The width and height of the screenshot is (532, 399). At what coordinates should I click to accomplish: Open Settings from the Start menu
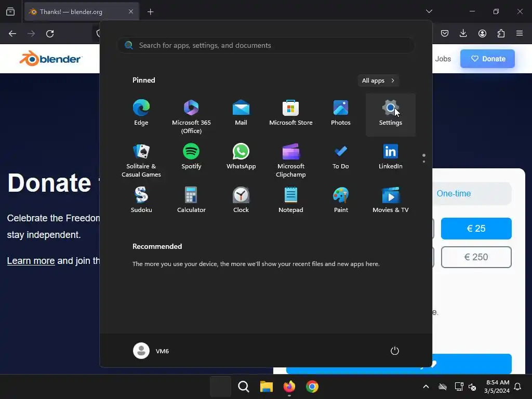pyautogui.click(x=391, y=115)
